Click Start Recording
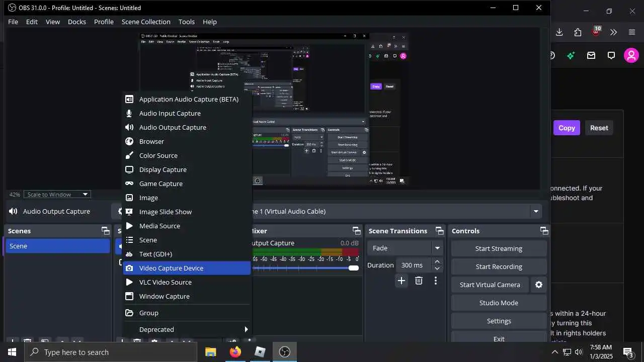This screenshot has height=362, width=644. click(x=499, y=266)
